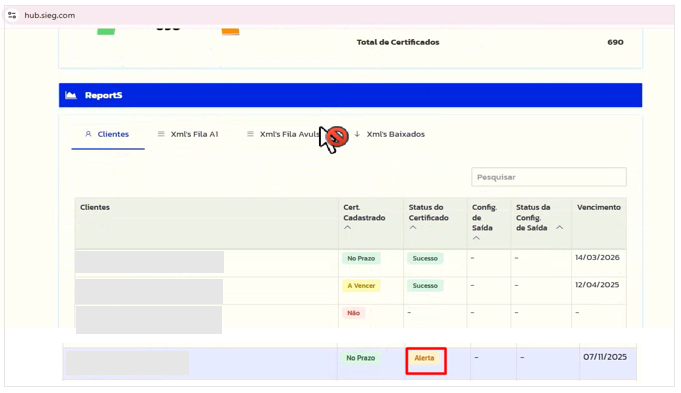Click the list icon beside Xml's Fila Avulsa
The width and height of the screenshot is (681, 393).
click(250, 134)
